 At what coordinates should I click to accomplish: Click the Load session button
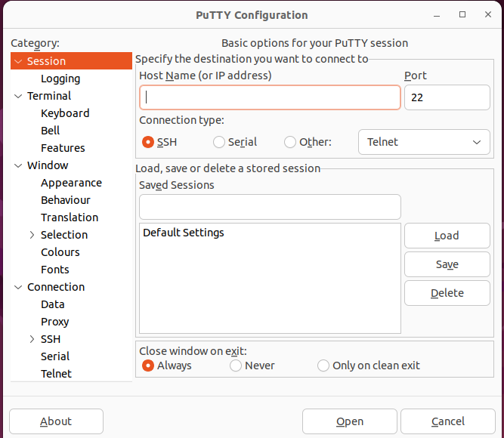click(447, 236)
